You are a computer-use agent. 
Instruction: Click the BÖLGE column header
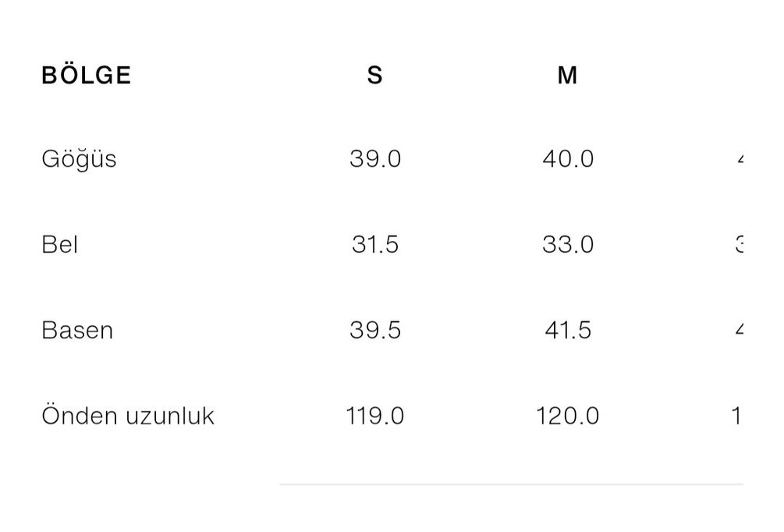(86, 76)
